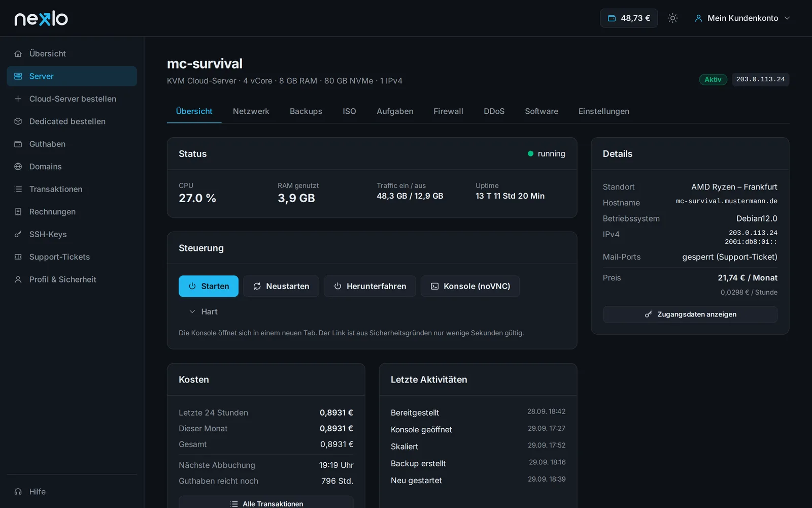Select the ISO tab

(x=349, y=111)
